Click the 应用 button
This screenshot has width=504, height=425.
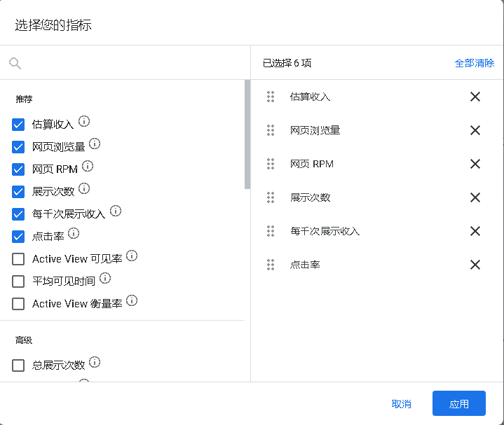pos(459,403)
